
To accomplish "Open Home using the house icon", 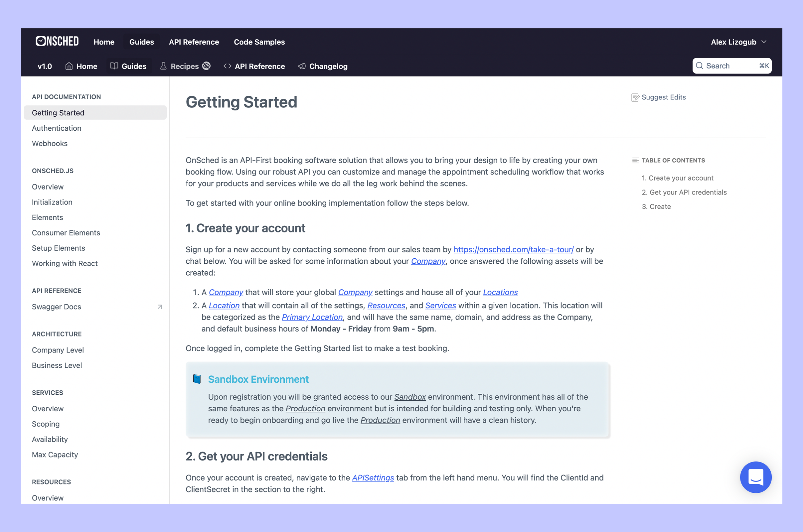I will click(x=69, y=66).
